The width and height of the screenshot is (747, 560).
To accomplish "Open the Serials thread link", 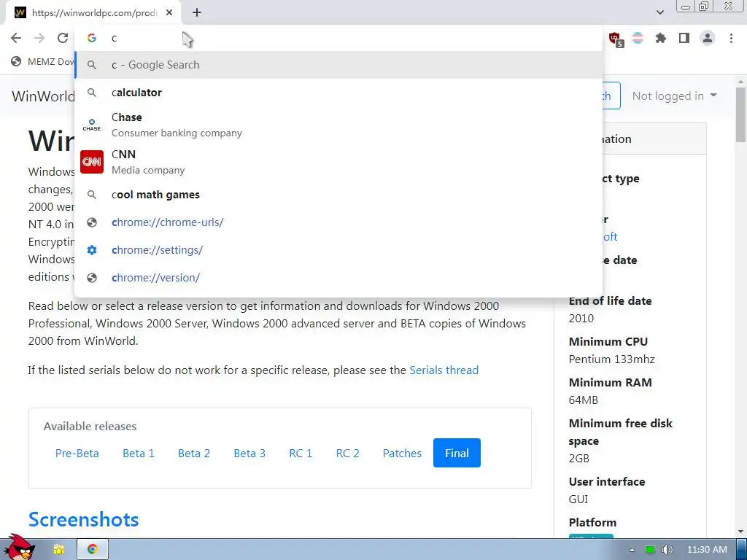I will click(x=444, y=370).
